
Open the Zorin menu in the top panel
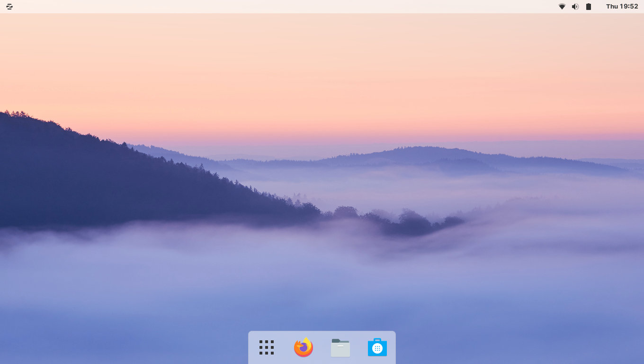(x=9, y=7)
